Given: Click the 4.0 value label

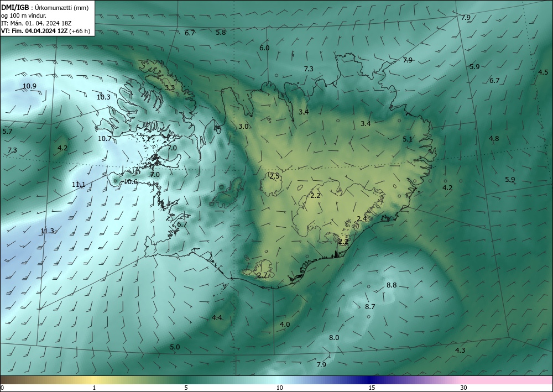Looking at the screenshot, I should (285, 325).
